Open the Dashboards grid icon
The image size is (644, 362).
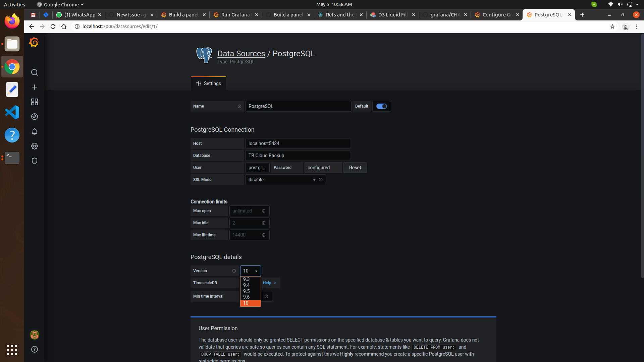pyautogui.click(x=34, y=102)
